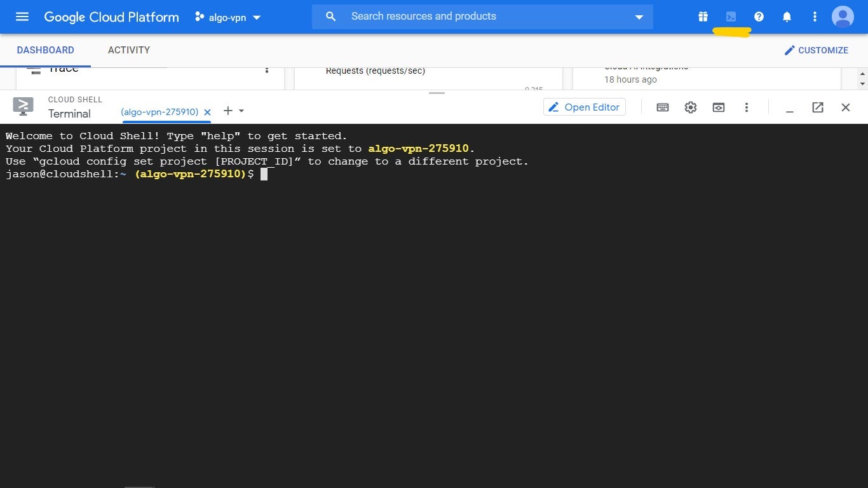This screenshot has width=868, height=488.
Task: Click the yellow algo-vpn-275910 project ID text
Action: coord(418,149)
